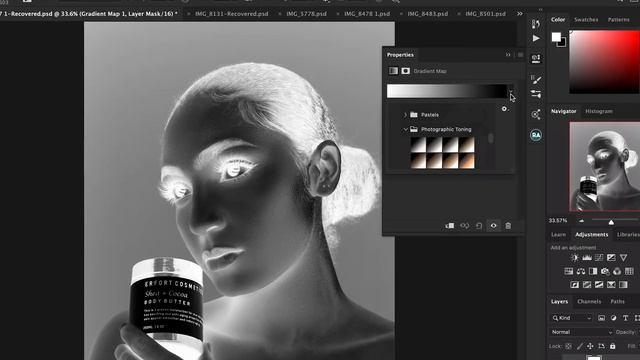Toggle lock position
Image resolution: width=640 pixels, height=360 pixels.
[590, 346]
